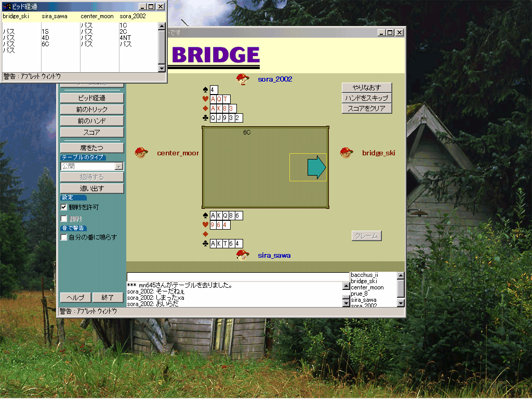The width and height of the screenshot is (532, 399).
Task: Select bridge_ski in the player list
Action: (364, 281)
